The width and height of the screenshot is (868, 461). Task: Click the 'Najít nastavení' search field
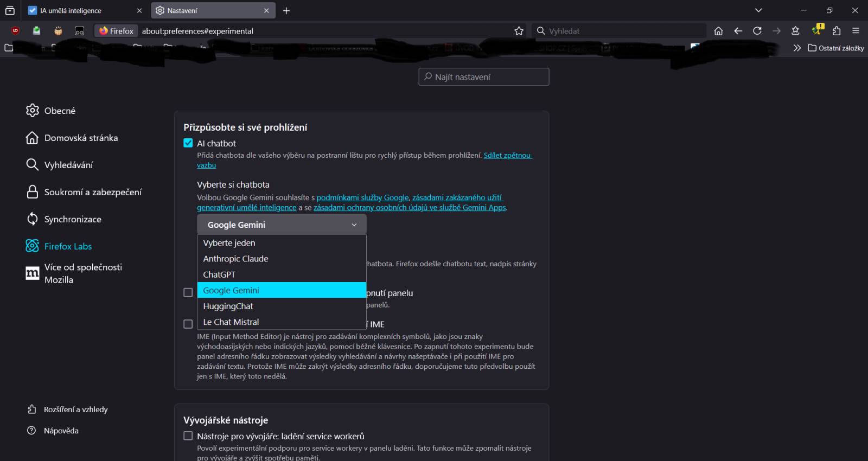tap(484, 77)
